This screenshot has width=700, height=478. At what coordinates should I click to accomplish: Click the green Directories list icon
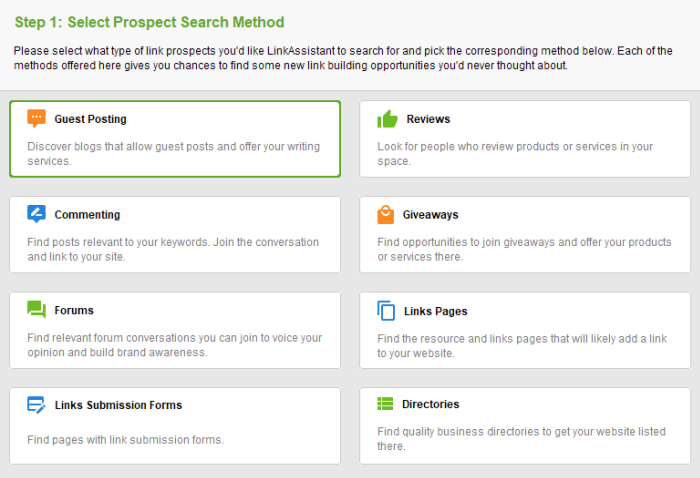(386, 404)
